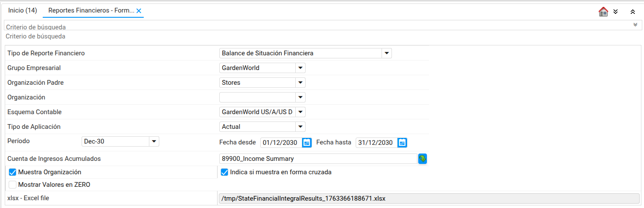The height and width of the screenshot is (208, 644).
Task: Expand the Esquema Contable dropdown
Action: (300, 112)
